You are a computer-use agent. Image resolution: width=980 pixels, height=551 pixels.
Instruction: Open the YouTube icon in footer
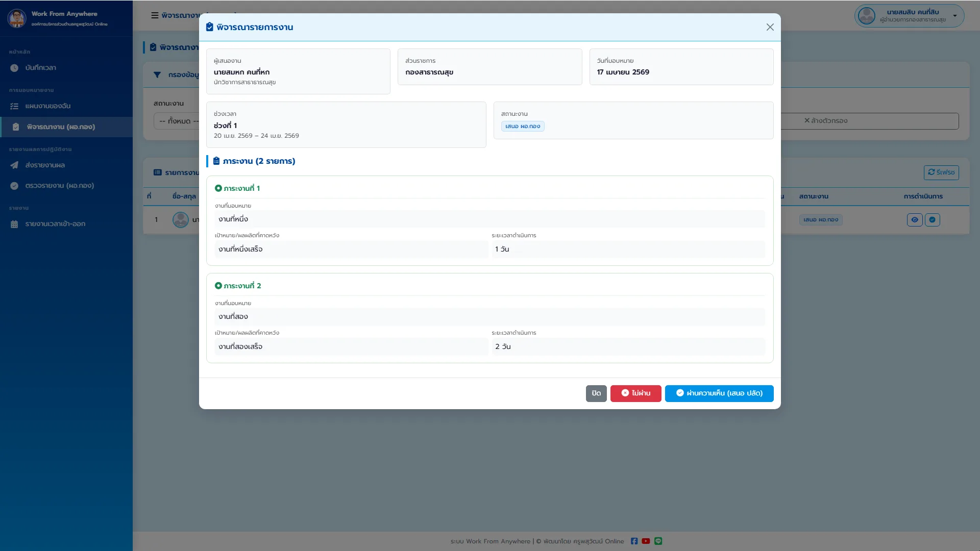[646, 541]
